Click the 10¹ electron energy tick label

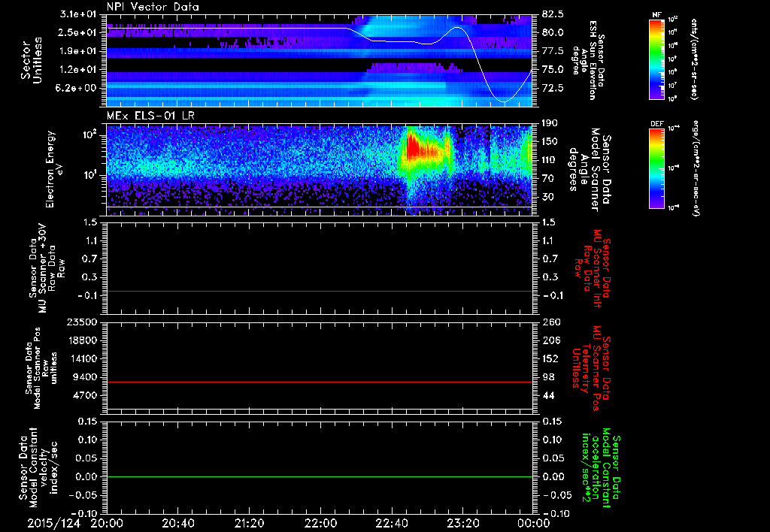click(x=90, y=174)
